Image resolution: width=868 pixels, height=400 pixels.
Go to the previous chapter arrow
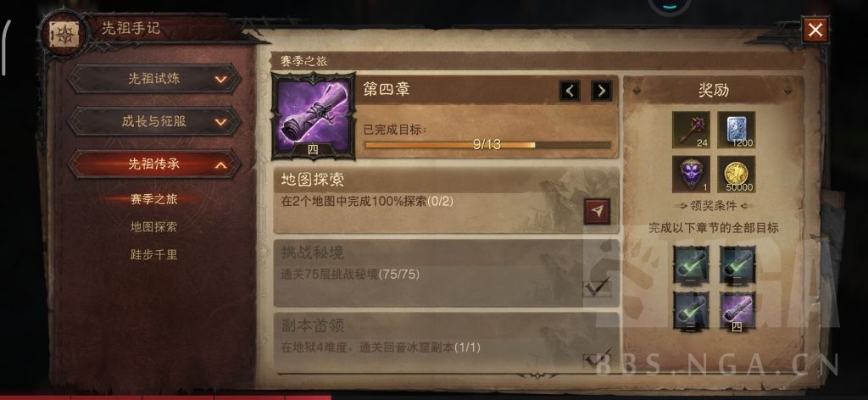click(570, 90)
